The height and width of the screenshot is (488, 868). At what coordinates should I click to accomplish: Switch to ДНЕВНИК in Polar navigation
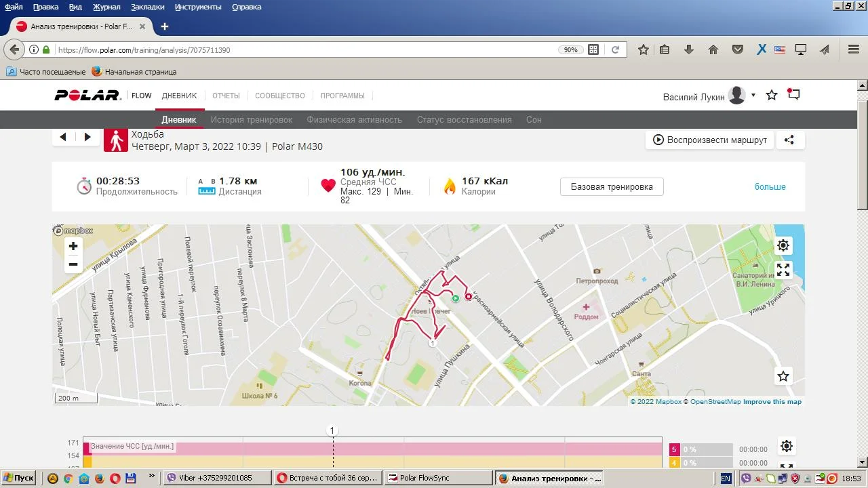coord(179,96)
